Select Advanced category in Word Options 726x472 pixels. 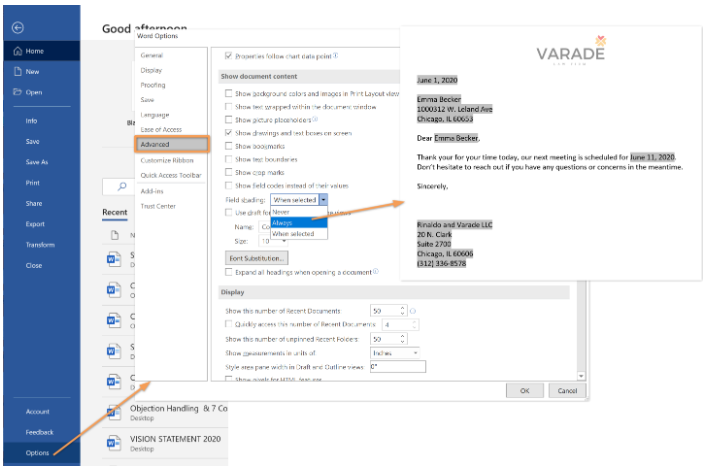[x=172, y=145]
